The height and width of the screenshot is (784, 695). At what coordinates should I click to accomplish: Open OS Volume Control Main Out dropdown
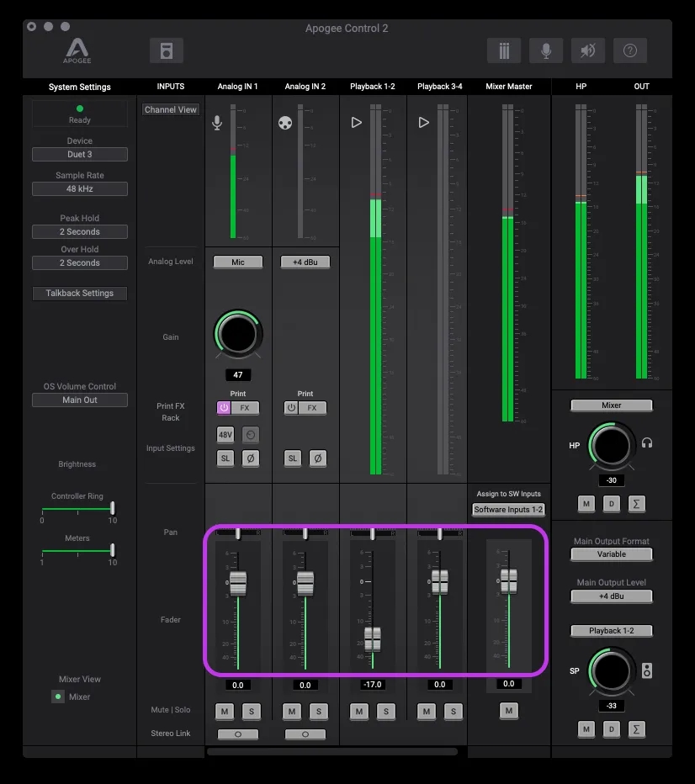(x=79, y=400)
